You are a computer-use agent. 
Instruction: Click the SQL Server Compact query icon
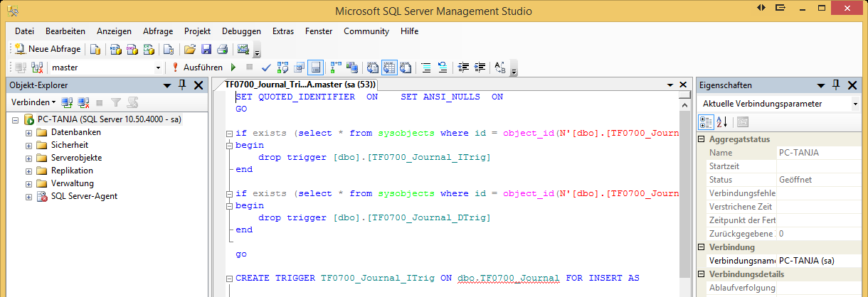click(x=169, y=49)
